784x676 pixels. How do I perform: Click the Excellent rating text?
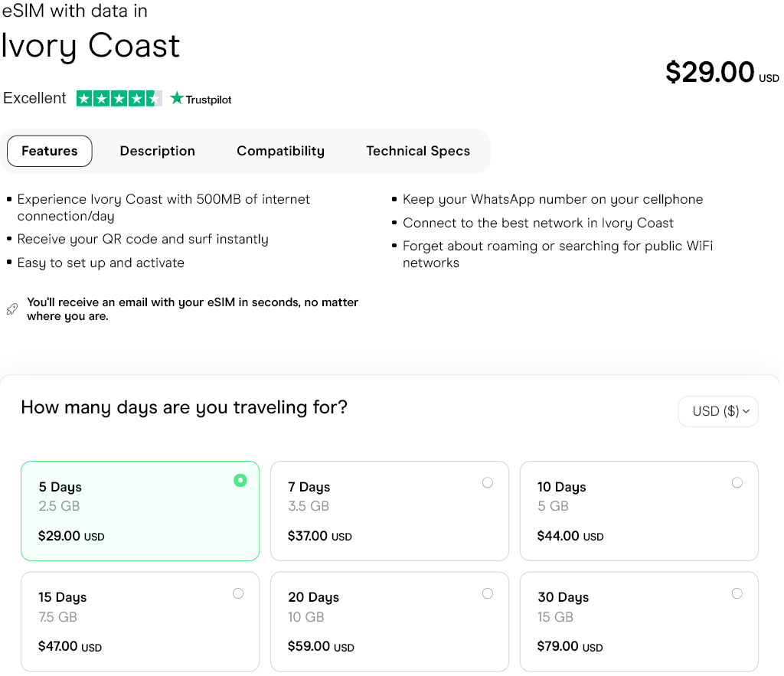(x=35, y=99)
